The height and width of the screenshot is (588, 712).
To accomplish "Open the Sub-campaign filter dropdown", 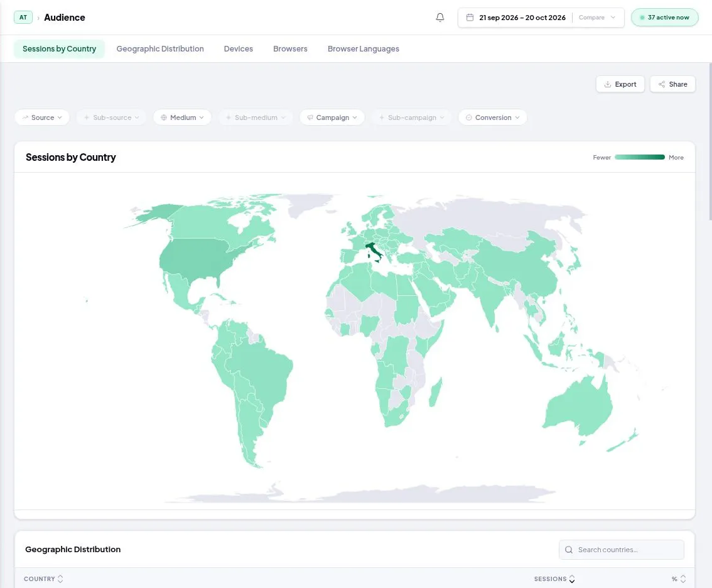I will click(411, 117).
